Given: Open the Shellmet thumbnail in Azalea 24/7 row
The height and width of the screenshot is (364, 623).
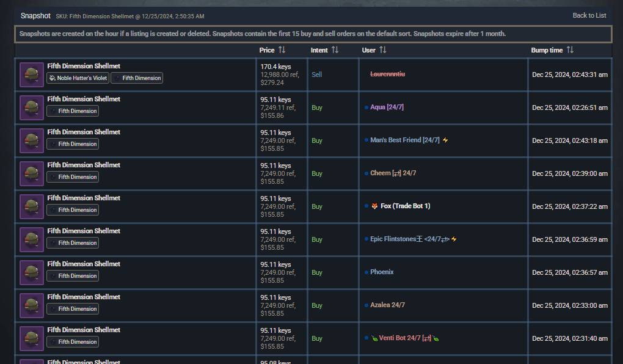Looking at the screenshot, I should (32, 305).
